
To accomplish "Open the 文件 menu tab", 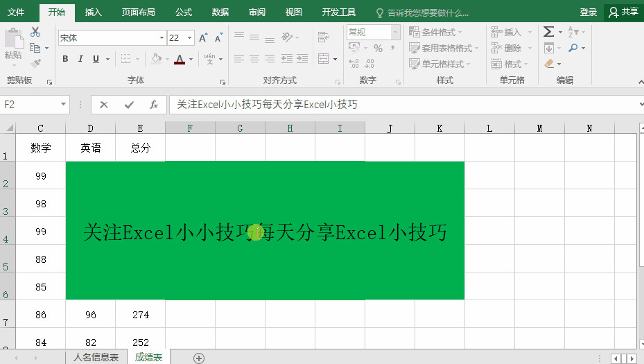I will [16, 12].
